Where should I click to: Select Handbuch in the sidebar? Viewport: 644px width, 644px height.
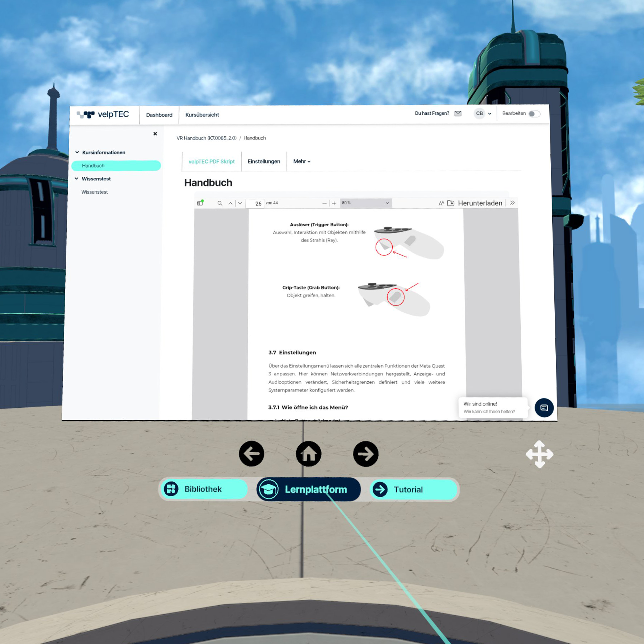[116, 165]
